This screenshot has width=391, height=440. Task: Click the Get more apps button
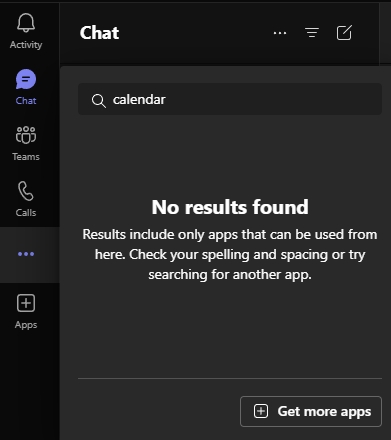[311, 411]
